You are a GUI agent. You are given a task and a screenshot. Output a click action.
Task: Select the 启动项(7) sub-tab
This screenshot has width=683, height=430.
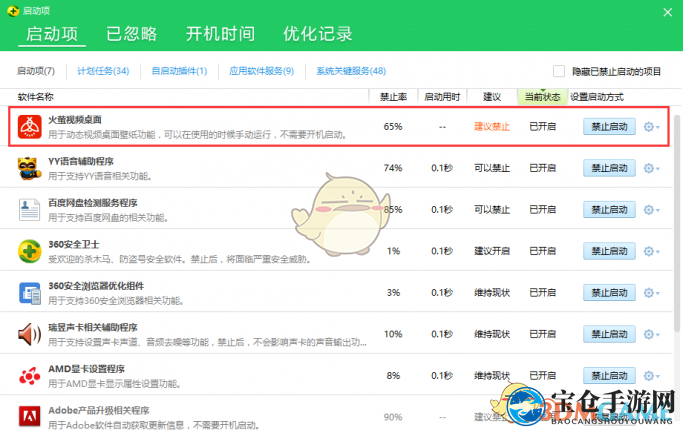[36, 71]
